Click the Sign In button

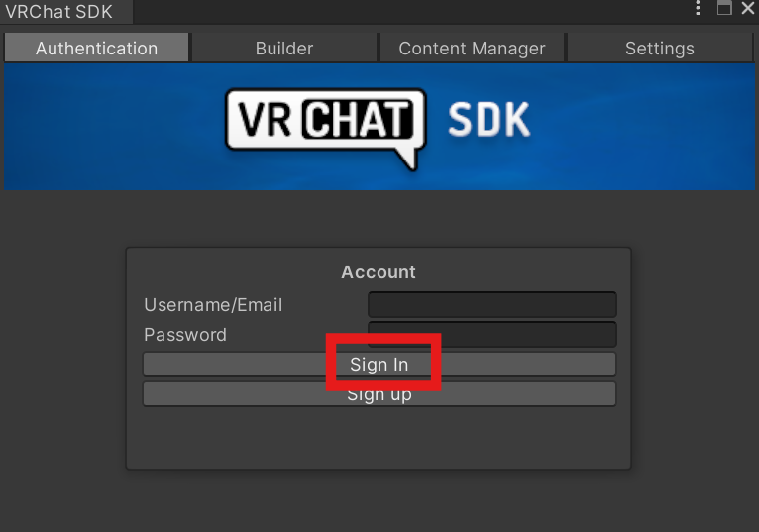tap(379, 364)
